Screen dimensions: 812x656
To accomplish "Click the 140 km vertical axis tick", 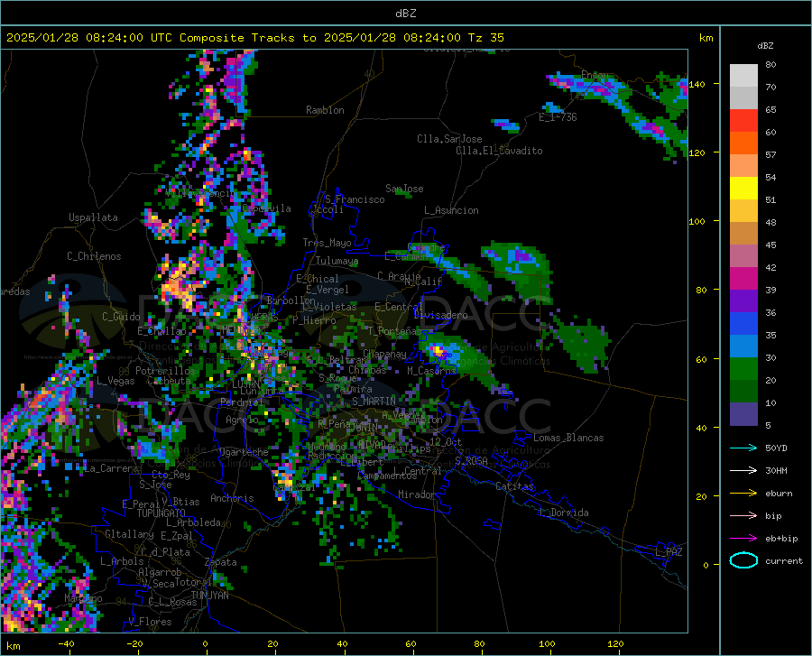I will coord(697,84).
